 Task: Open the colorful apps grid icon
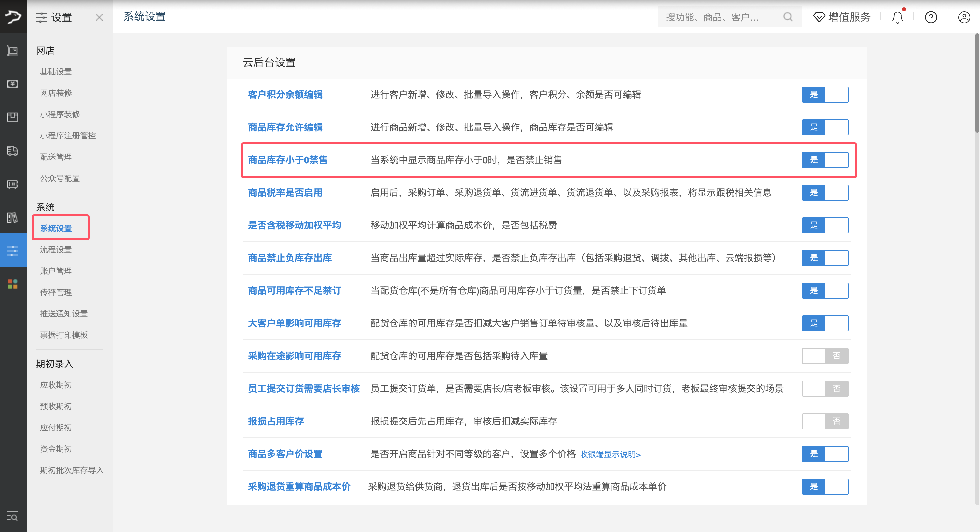pyautogui.click(x=13, y=284)
